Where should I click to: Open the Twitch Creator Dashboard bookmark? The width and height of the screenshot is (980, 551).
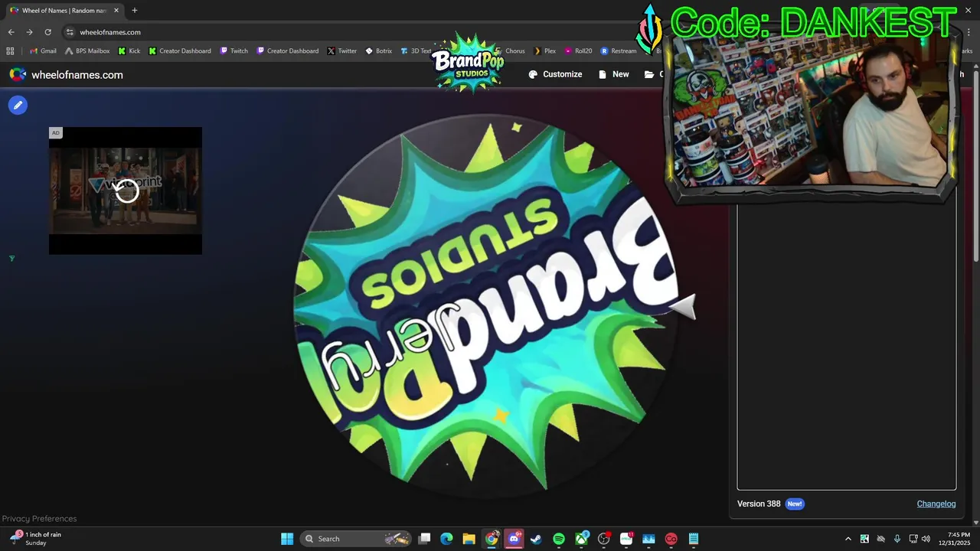coord(287,51)
